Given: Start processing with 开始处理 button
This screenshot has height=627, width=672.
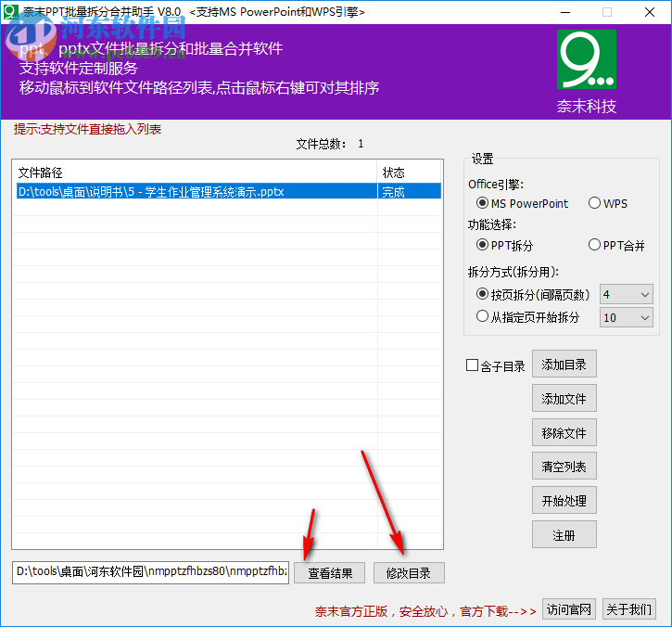Looking at the screenshot, I should click(564, 501).
